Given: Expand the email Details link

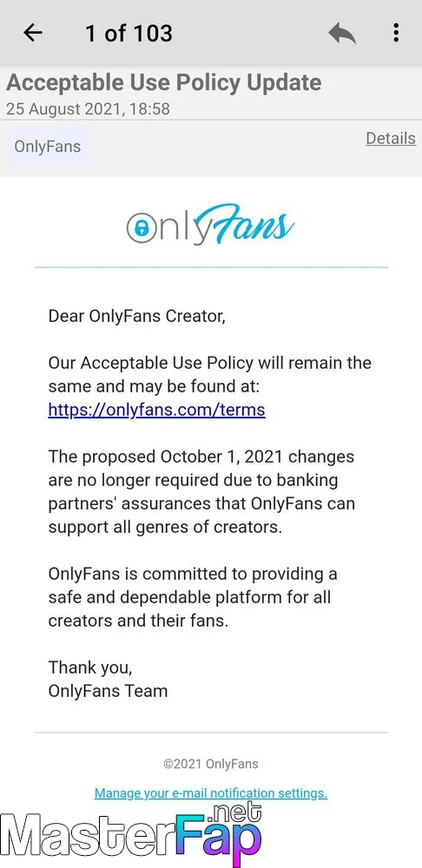Looking at the screenshot, I should pyautogui.click(x=391, y=138).
